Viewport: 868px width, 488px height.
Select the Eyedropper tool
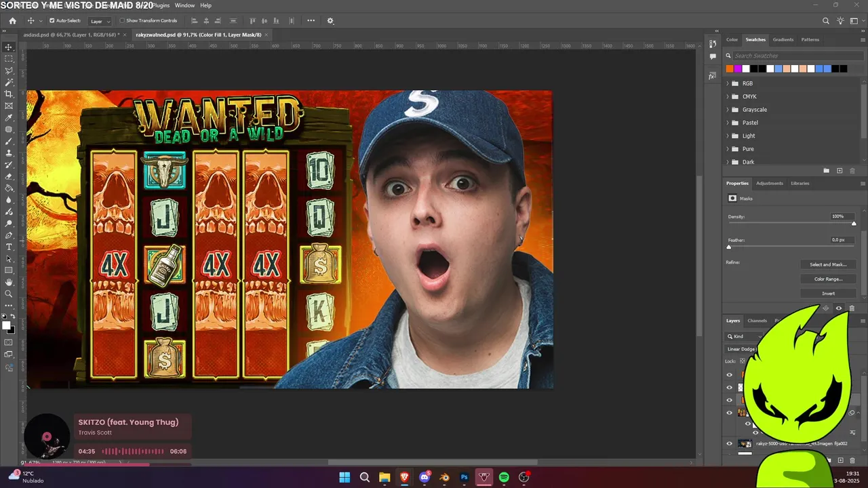(x=9, y=118)
